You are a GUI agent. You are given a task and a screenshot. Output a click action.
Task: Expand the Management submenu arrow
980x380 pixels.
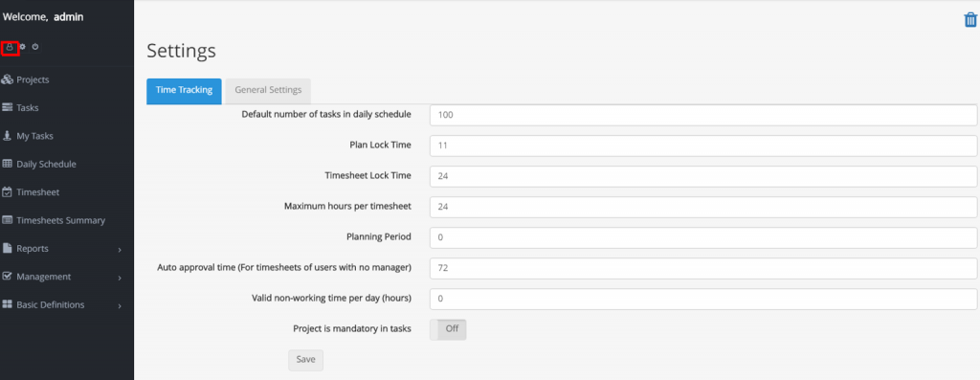pos(120,278)
